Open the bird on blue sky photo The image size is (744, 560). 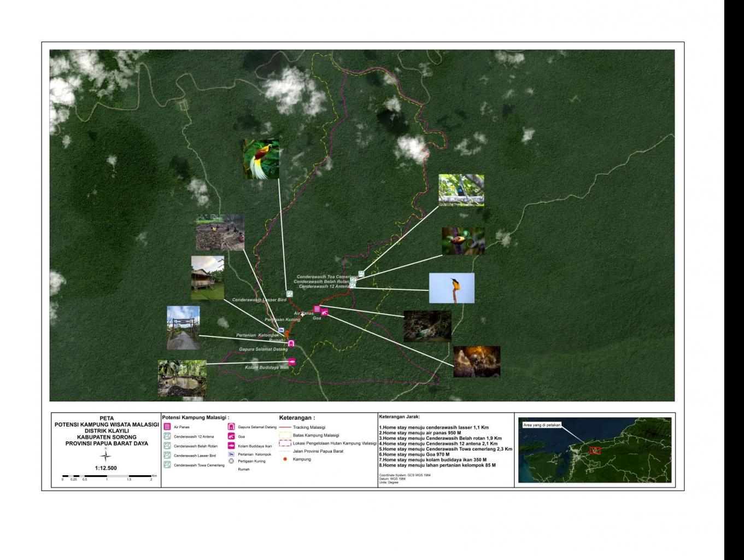(452, 288)
